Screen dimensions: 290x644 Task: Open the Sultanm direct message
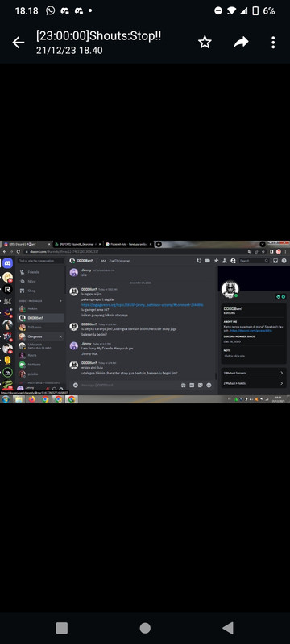[x=40, y=328]
